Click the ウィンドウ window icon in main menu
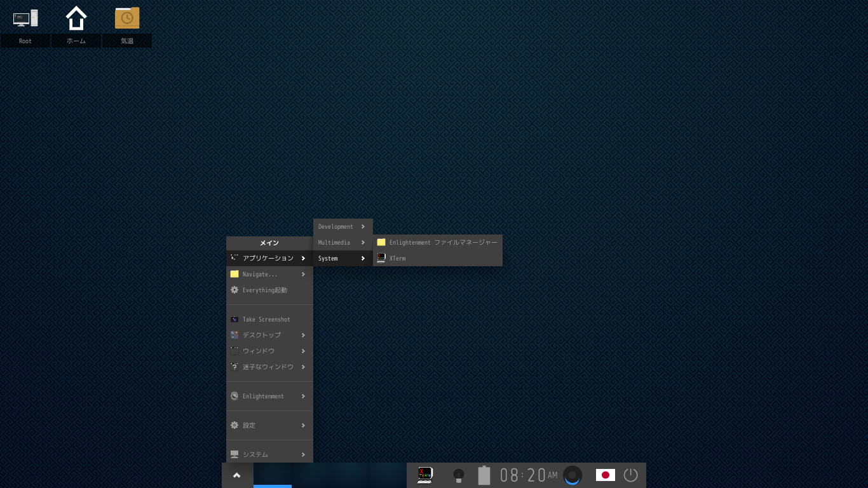Image resolution: width=868 pixels, height=488 pixels. point(234,351)
